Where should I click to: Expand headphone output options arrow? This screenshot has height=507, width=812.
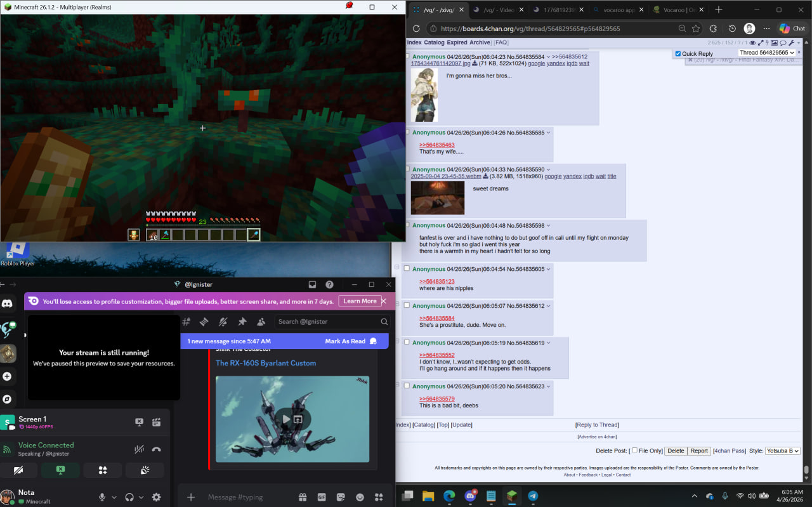[x=141, y=497]
